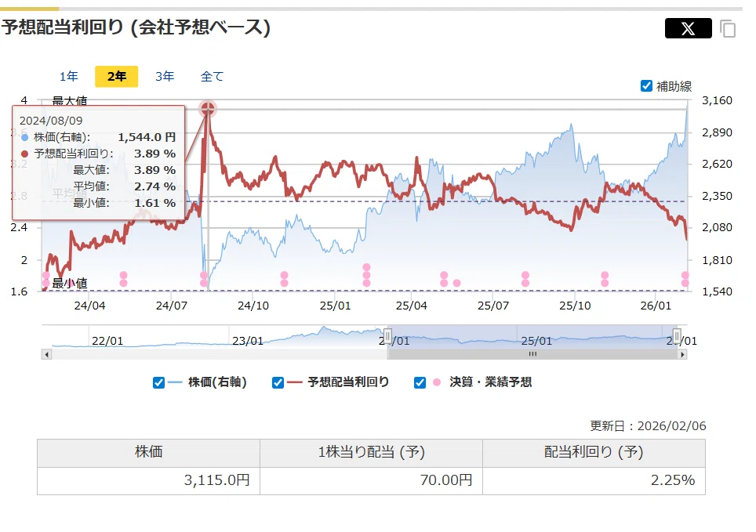Toggle the 補助線 checkbox

click(x=646, y=85)
